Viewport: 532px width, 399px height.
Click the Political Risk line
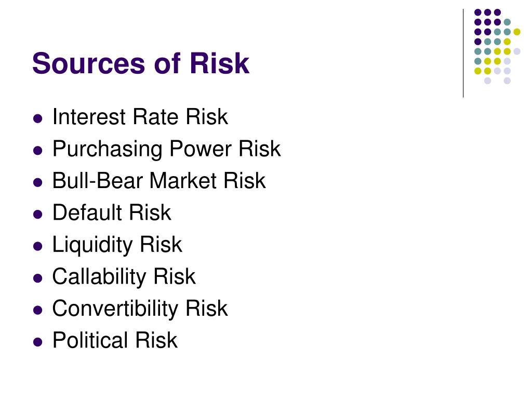tap(115, 340)
